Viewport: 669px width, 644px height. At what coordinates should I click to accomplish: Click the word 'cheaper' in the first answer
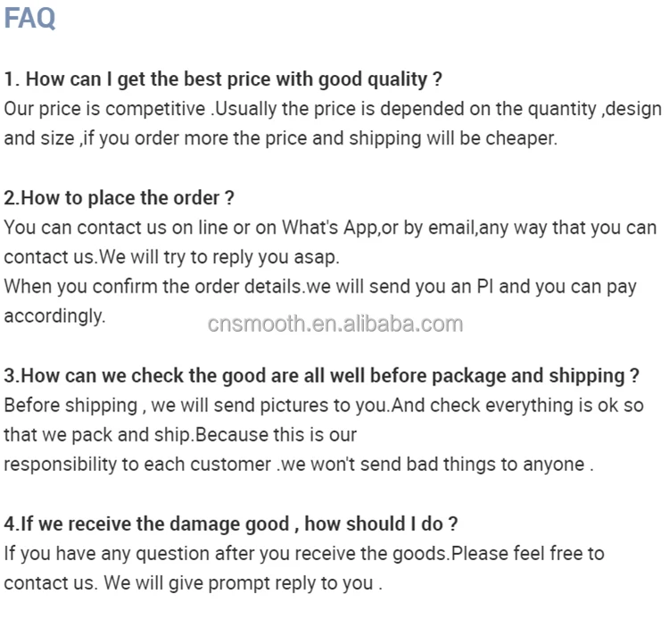coord(521,139)
